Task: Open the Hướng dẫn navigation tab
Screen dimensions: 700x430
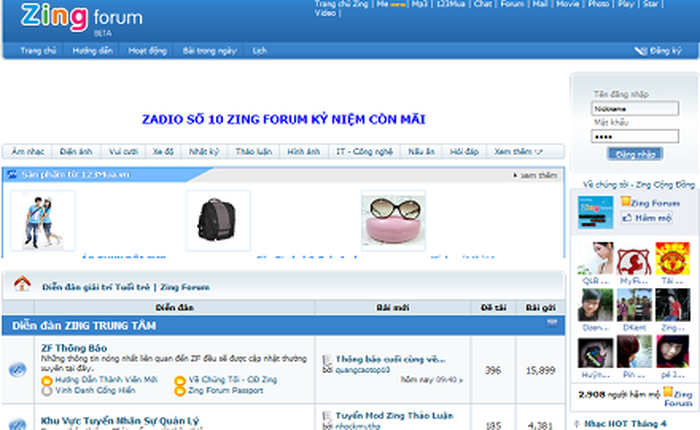Action: [92, 51]
